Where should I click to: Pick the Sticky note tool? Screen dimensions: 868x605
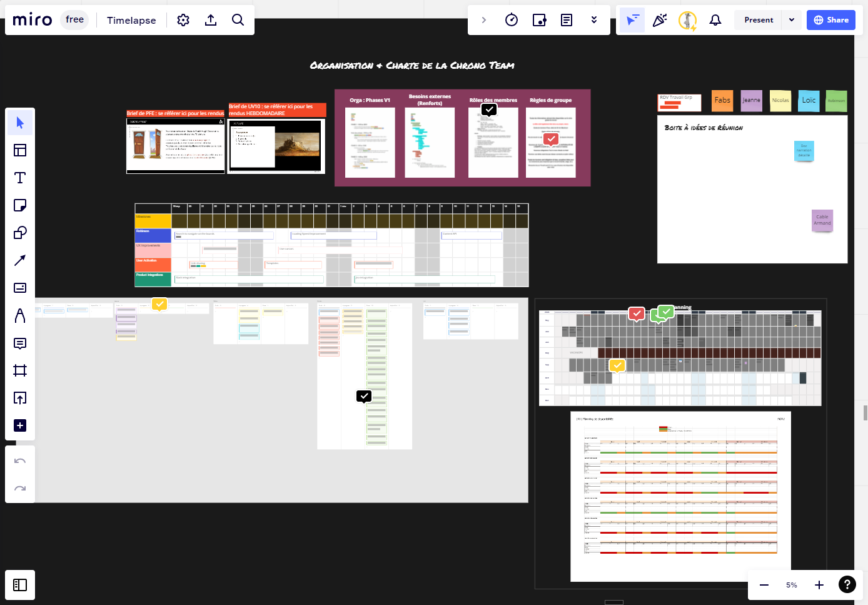(x=20, y=205)
